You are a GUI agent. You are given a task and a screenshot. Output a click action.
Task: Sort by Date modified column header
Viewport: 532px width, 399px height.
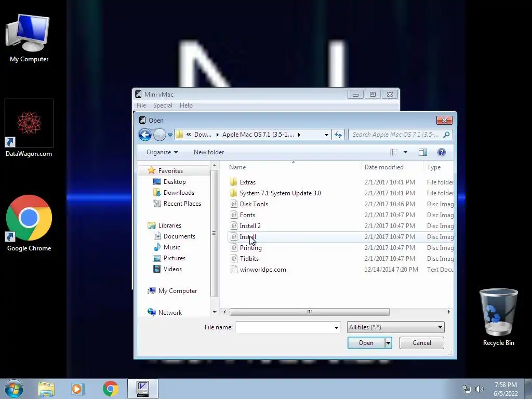click(384, 167)
